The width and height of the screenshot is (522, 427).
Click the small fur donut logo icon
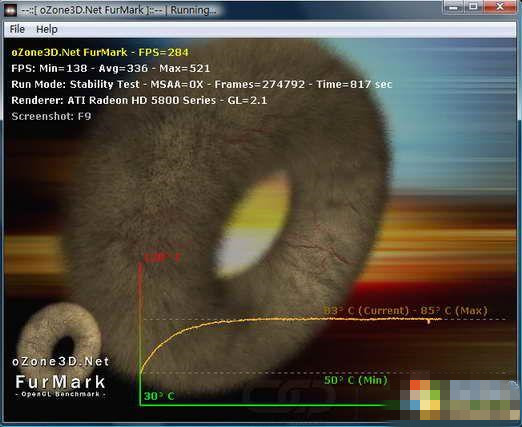[x=59, y=337]
